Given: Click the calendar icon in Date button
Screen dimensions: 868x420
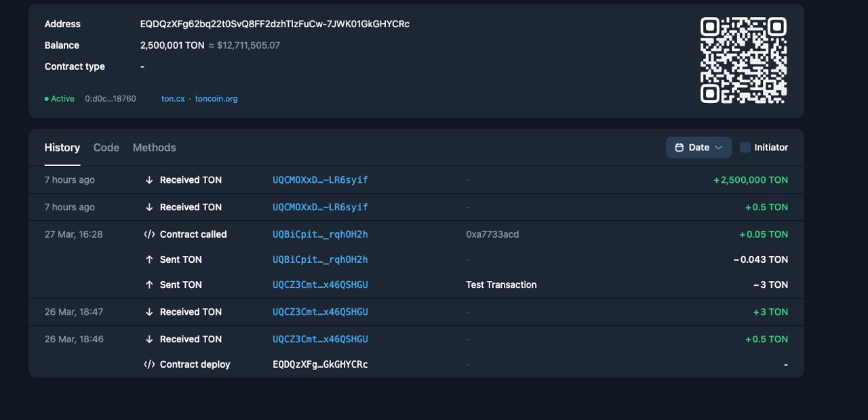Looking at the screenshot, I should coord(679,148).
